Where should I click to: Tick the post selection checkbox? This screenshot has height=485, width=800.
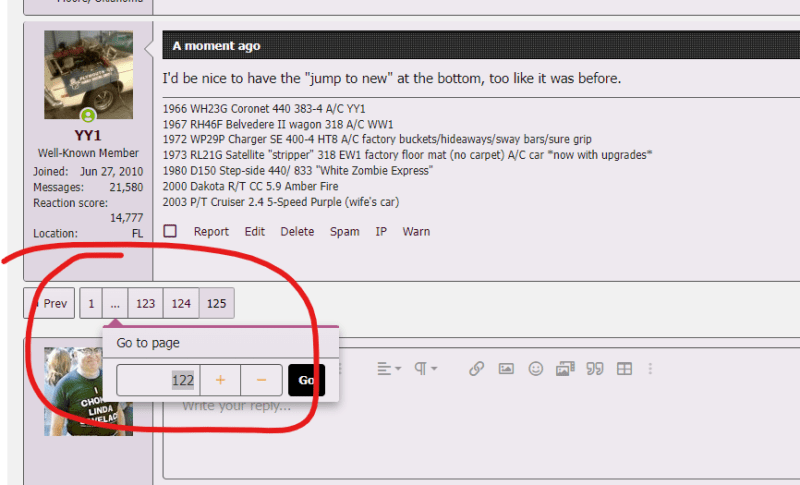(170, 231)
